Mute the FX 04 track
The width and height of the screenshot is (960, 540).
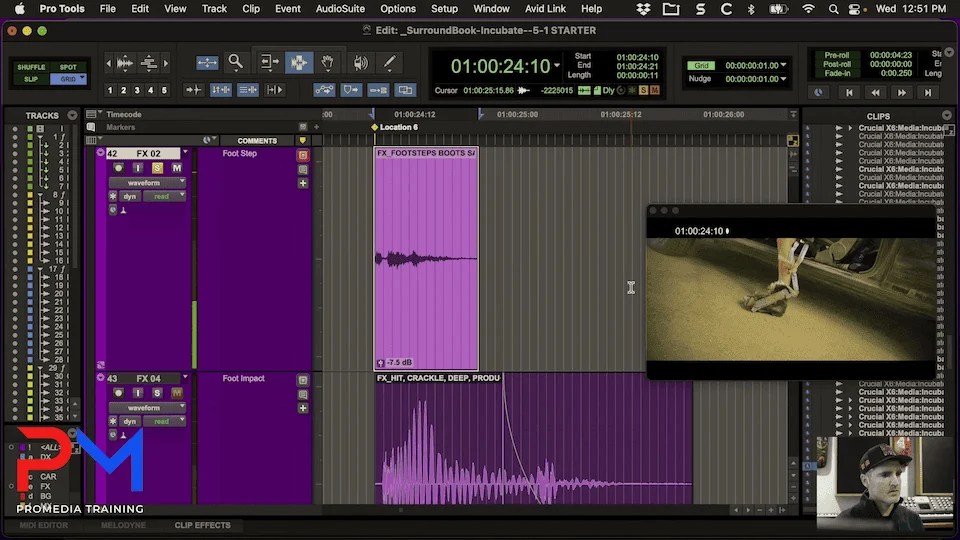tap(177, 392)
